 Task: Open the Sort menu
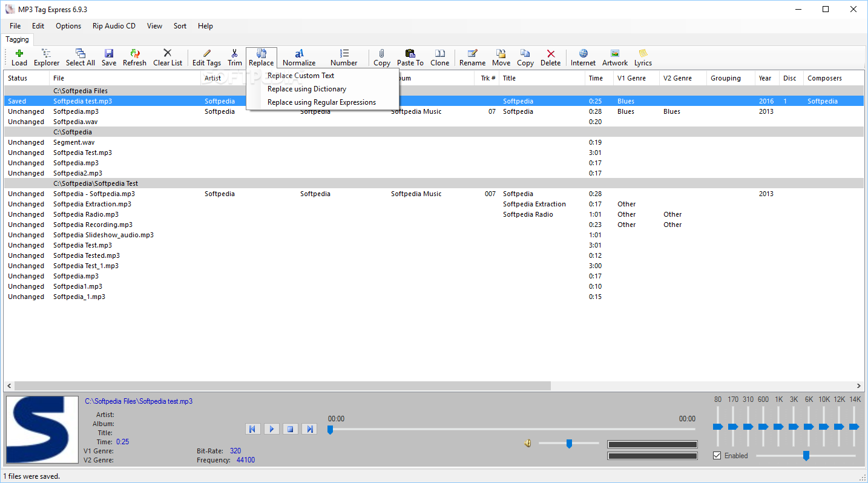180,26
